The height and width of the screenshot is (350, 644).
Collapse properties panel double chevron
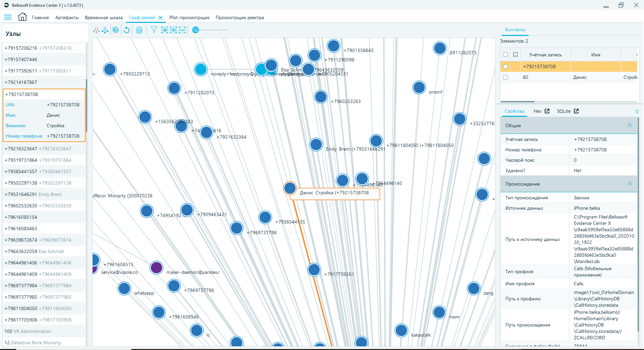(x=637, y=111)
